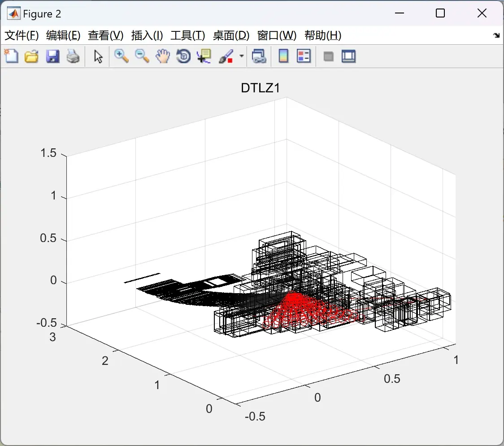Screen dimensions: 504x446
Task: Open a file with the folder icon
Action: (31, 56)
